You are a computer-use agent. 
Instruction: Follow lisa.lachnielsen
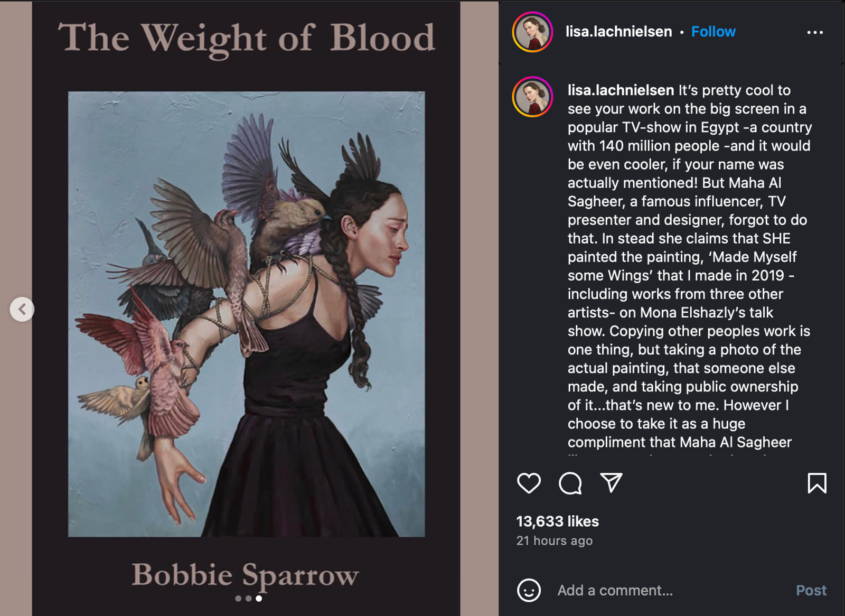pyautogui.click(x=713, y=32)
